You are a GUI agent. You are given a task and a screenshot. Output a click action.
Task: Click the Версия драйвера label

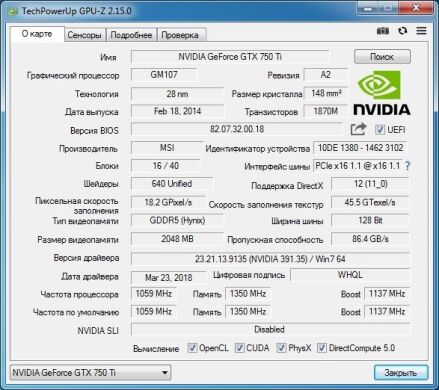point(86,258)
